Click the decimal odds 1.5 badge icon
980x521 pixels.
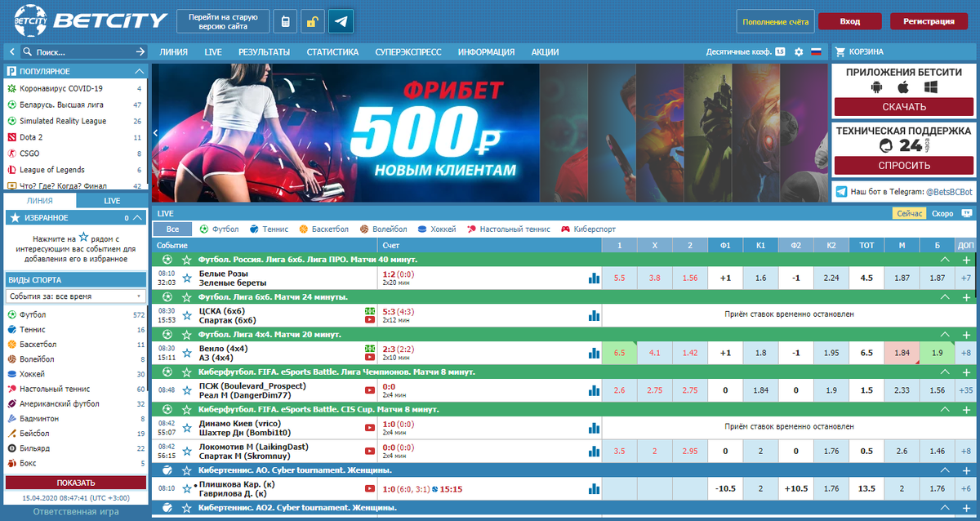point(780,51)
